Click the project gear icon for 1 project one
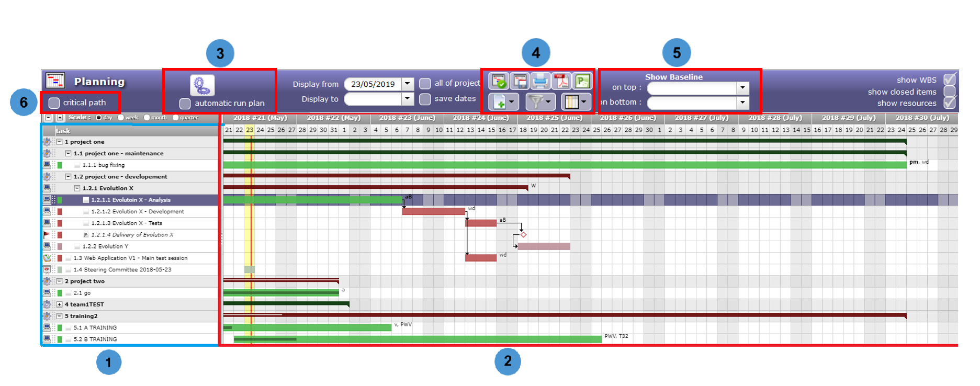Screen dimensions: 980x386 [x=47, y=142]
